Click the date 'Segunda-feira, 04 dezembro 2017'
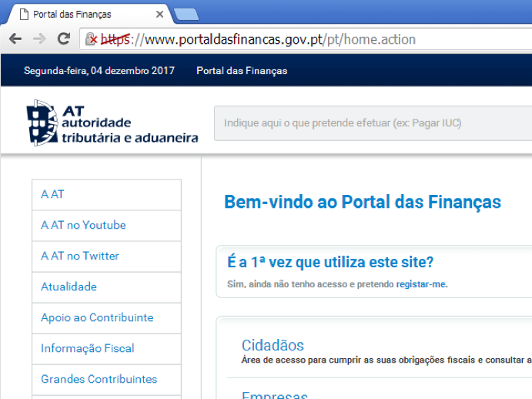Image resolution: width=532 pixels, height=399 pixels. pyautogui.click(x=99, y=71)
